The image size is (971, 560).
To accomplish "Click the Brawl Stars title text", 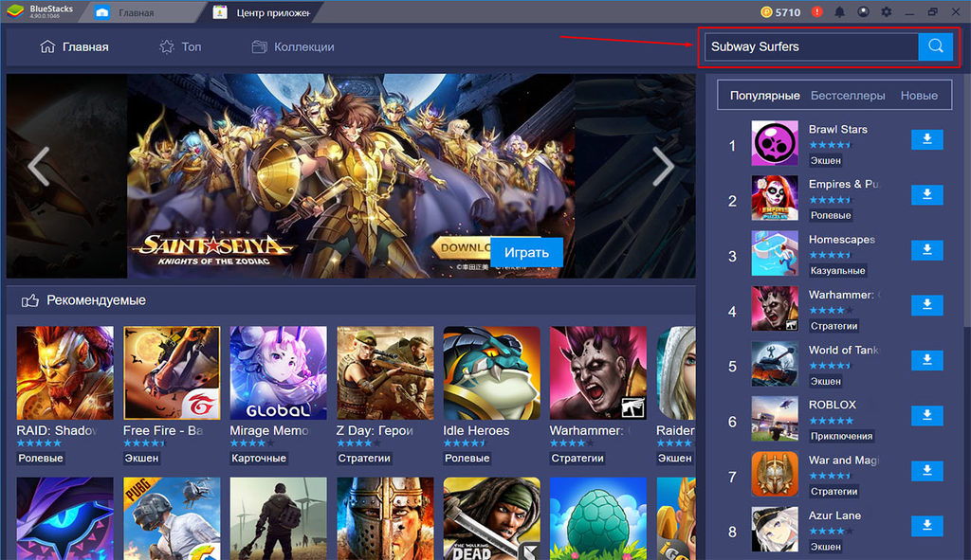I will pos(838,129).
